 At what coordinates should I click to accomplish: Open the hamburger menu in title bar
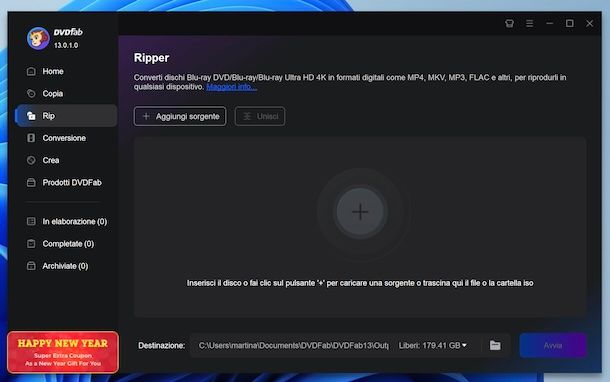click(x=529, y=24)
